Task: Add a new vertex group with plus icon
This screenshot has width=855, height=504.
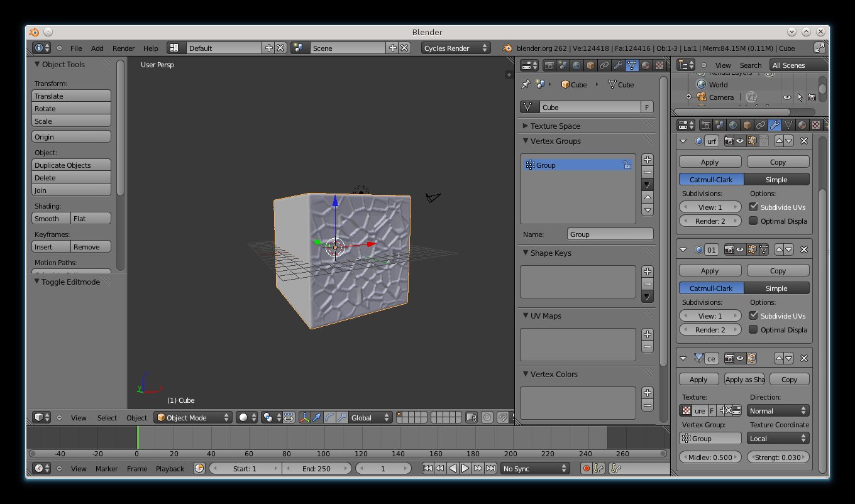Action: pyautogui.click(x=648, y=160)
